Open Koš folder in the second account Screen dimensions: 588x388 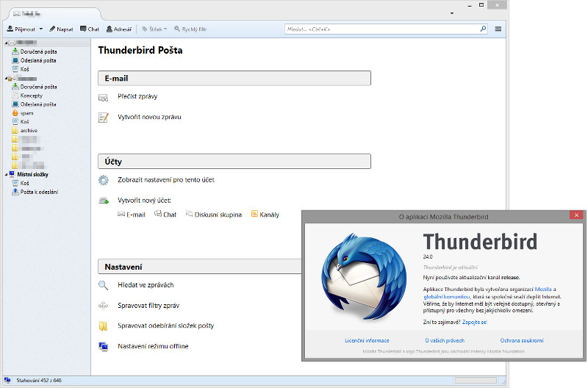[x=24, y=121]
